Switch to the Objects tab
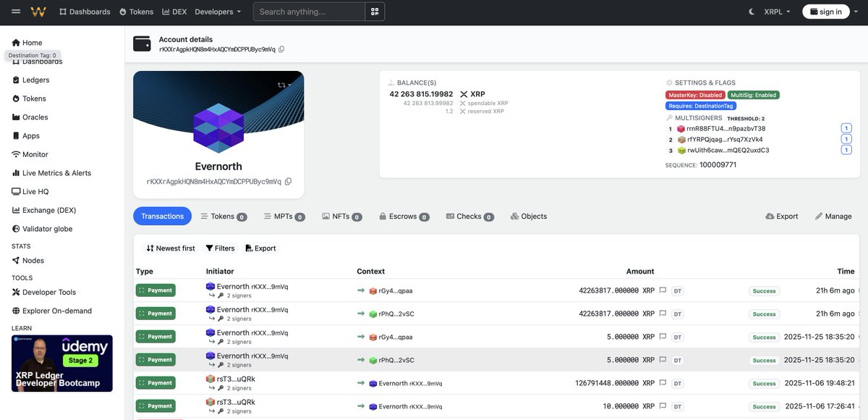The height and width of the screenshot is (420, 868). 529,216
